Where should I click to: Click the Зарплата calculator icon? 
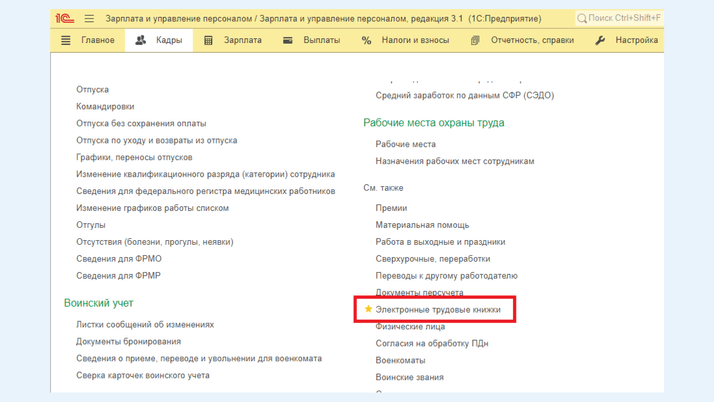(x=208, y=41)
